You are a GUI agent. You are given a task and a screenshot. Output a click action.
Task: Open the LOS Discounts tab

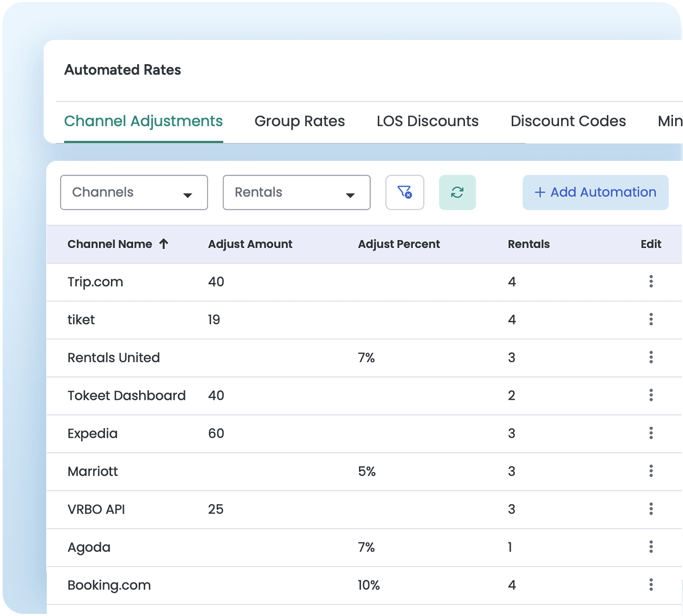click(428, 121)
